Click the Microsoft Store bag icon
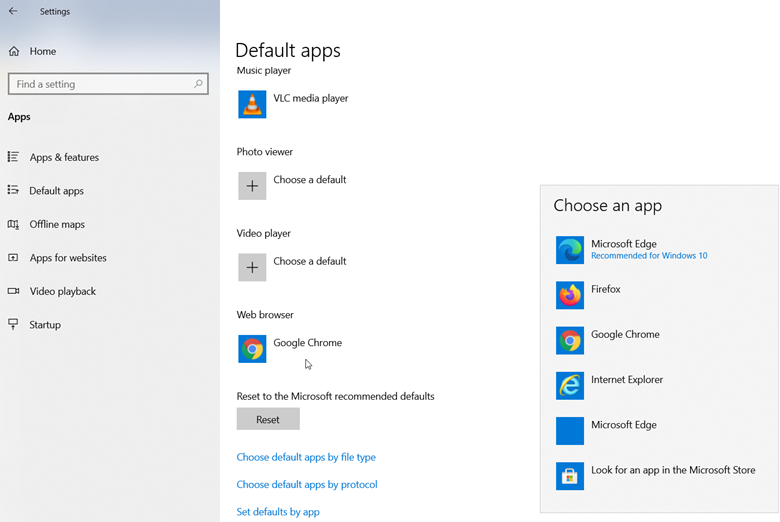The height and width of the screenshot is (522, 780). click(x=570, y=476)
